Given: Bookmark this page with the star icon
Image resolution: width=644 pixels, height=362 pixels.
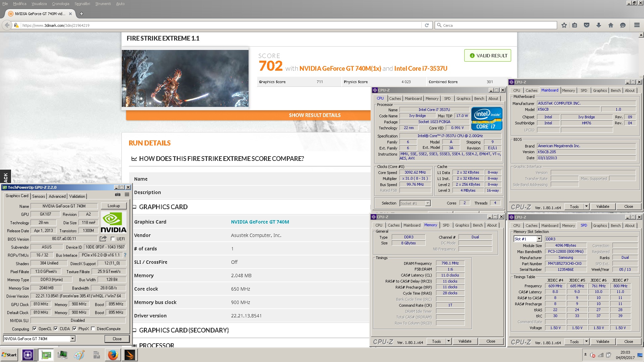Looking at the screenshot, I should (564, 25).
